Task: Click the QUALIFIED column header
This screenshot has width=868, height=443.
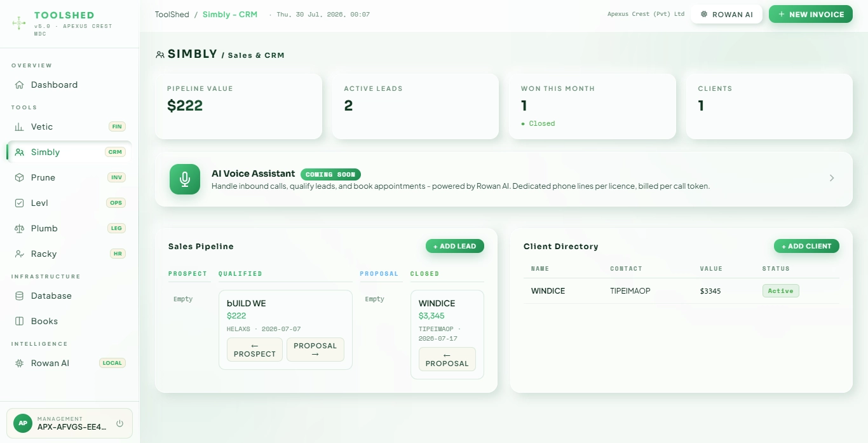Action: [x=240, y=273]
